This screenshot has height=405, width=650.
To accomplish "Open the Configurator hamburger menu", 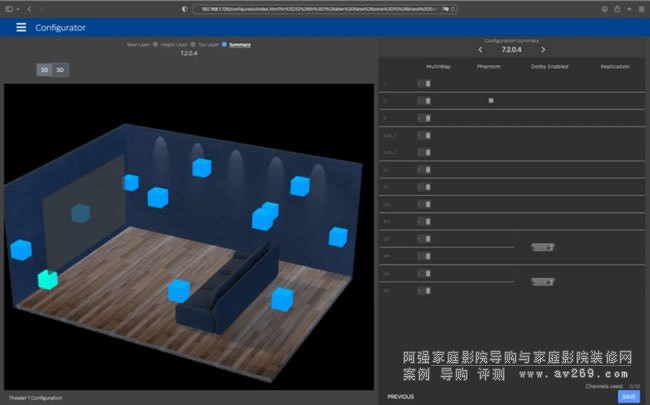I will point(21,28).
